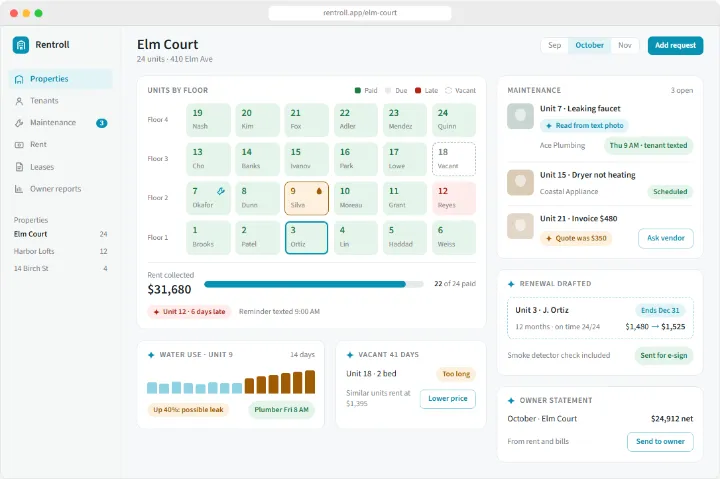Click the green Paid legend swatch
720x479 pixels.
(358, 90)
